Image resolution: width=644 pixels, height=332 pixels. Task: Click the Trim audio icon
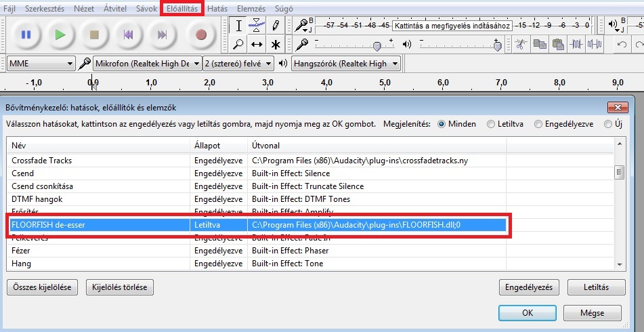tap(576, 44)
